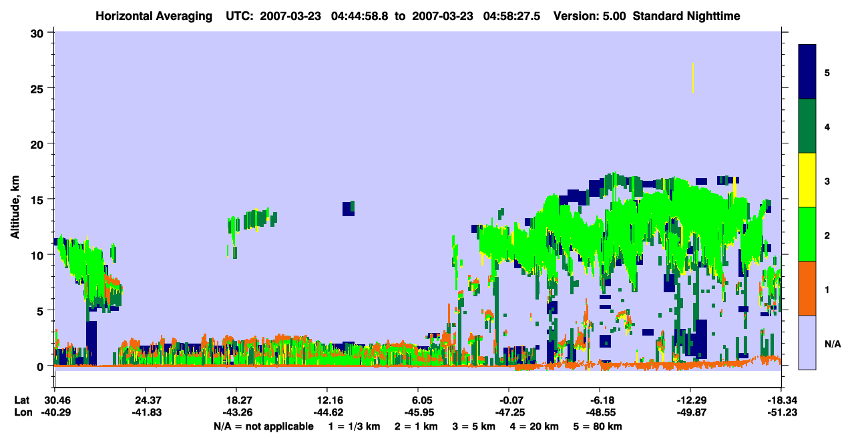Click the orange colorbar segment labeled 1

click(x=807, y=288)
